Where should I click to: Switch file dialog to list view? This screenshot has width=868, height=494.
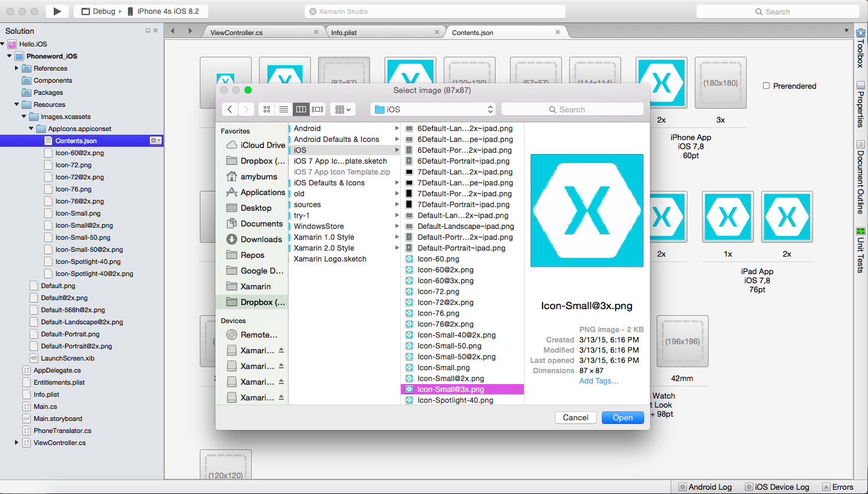(x=284, y=109)
